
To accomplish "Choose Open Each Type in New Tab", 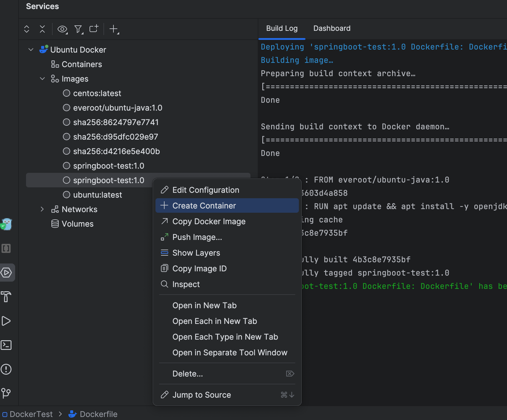I will coord(227,337).
